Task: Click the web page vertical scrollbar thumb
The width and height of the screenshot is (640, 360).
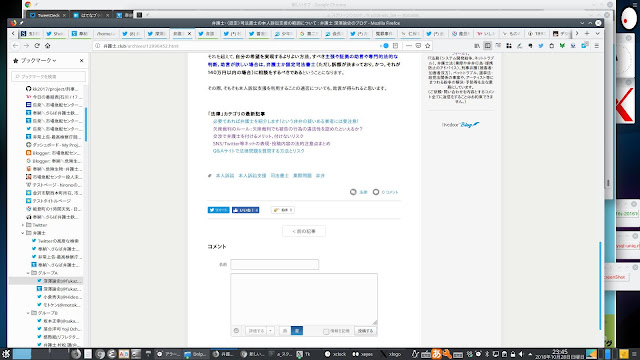Action: (600, 286)
